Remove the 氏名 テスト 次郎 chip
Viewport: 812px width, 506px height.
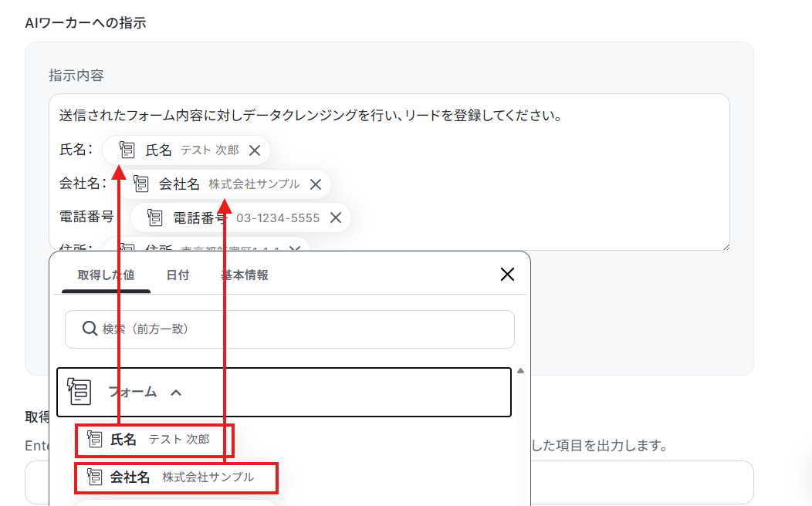point(254,150)
